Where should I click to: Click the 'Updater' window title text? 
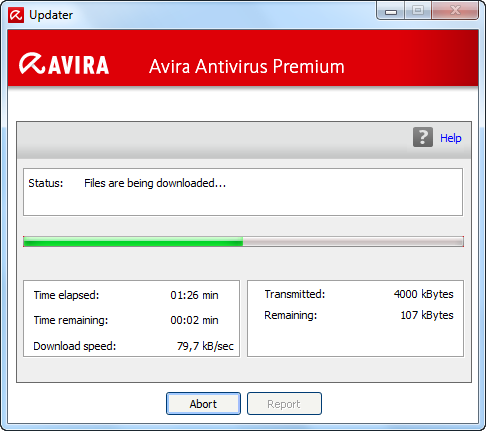(51, 15)
